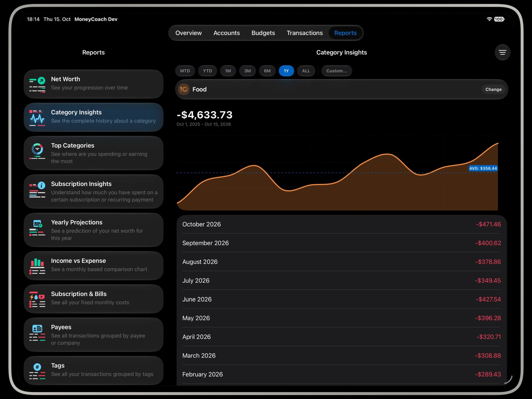Screen dimensions: 532x399
Task: Open the Payees report title
Action: pyautogui.click(x=61, y=327)
